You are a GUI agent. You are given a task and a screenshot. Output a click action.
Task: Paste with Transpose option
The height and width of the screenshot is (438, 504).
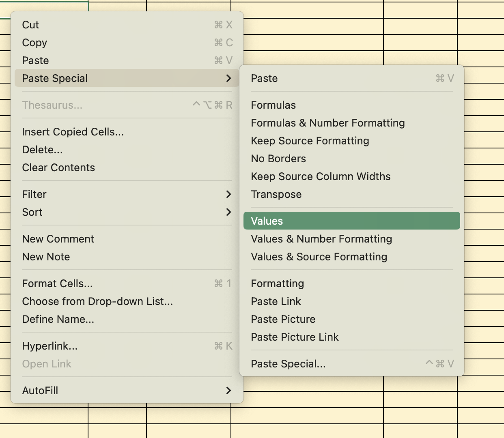276,194
